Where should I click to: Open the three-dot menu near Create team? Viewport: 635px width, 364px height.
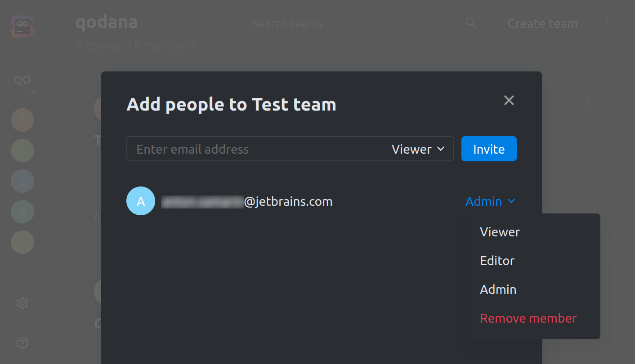click(608, 22)
